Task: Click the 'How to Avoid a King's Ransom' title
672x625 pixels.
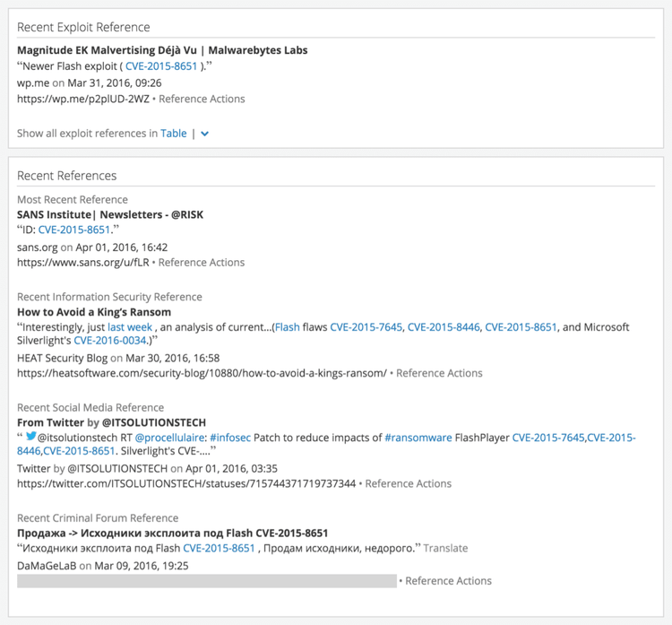Action: click(94, 312)
